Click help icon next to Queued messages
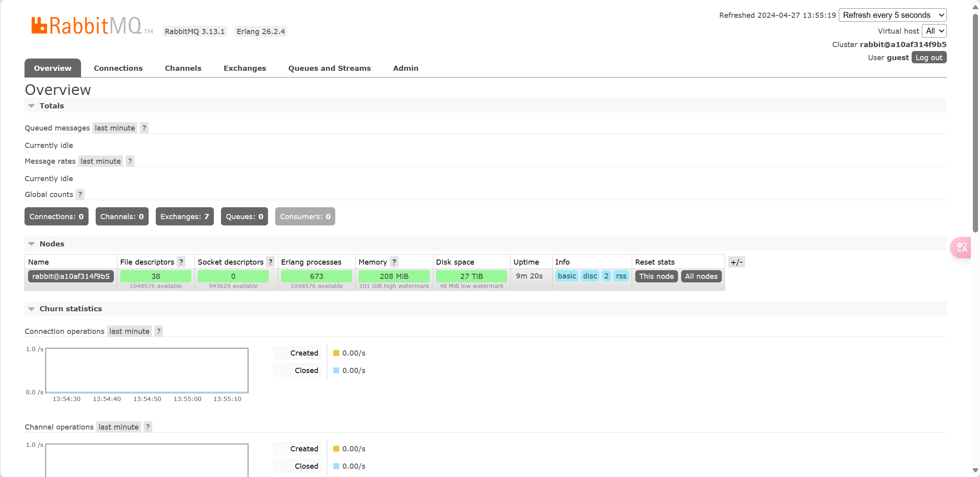This screenshot has width=980, height=477. 144,128
